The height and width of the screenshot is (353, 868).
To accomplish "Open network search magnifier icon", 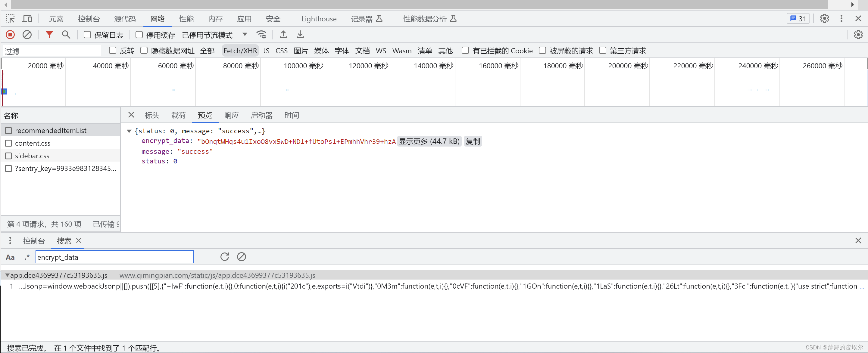I will (x=66, y=35).
